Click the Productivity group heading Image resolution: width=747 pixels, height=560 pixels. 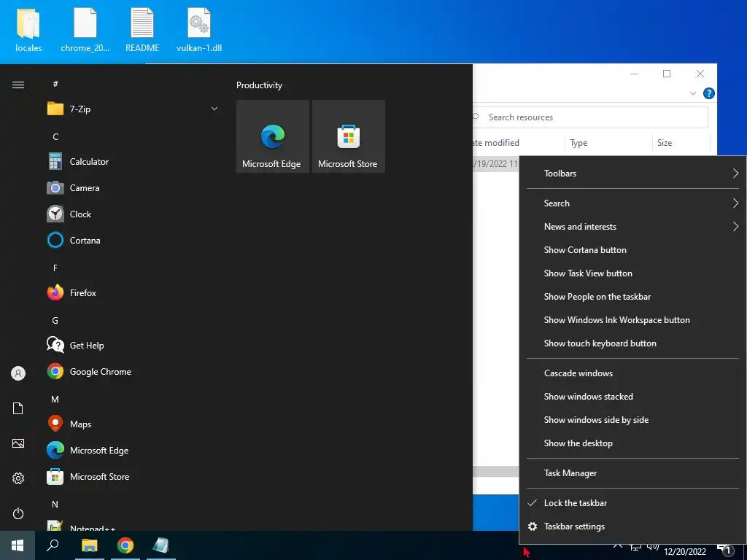(x=259, y=85)
